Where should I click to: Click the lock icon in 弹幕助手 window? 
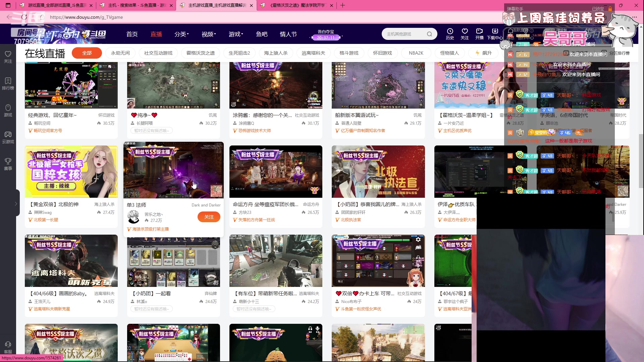610,9
